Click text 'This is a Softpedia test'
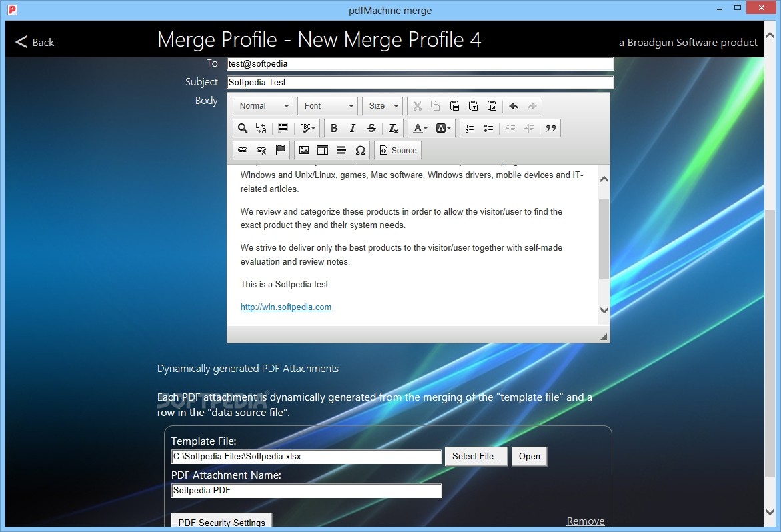 point(284,284)
